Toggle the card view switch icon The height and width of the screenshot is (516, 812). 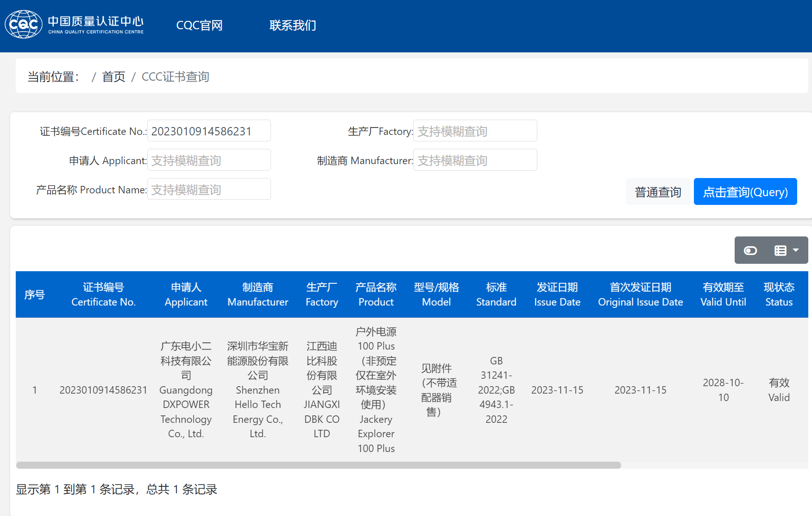[x=750, y=250]
